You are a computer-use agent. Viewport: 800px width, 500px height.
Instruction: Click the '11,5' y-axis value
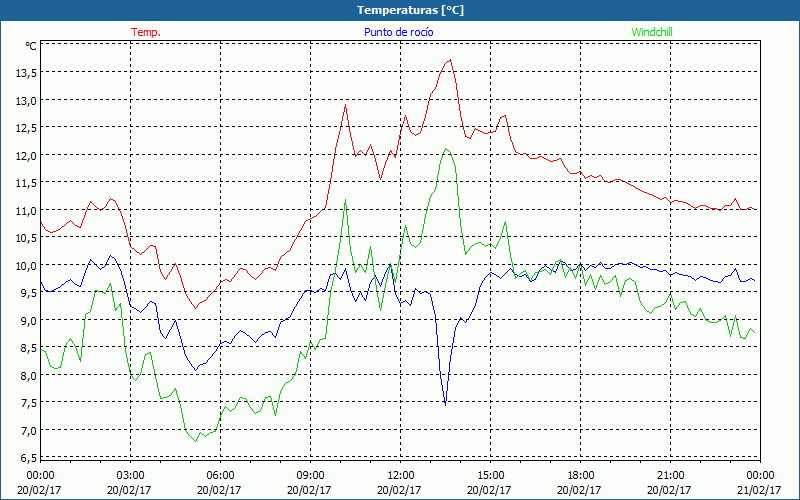[26, 184]
